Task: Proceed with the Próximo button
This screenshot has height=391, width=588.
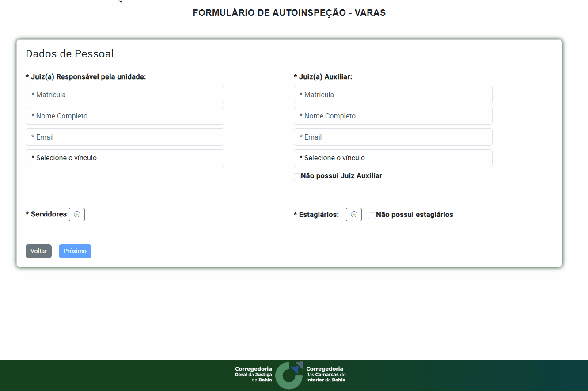Action: coord(75,251)
